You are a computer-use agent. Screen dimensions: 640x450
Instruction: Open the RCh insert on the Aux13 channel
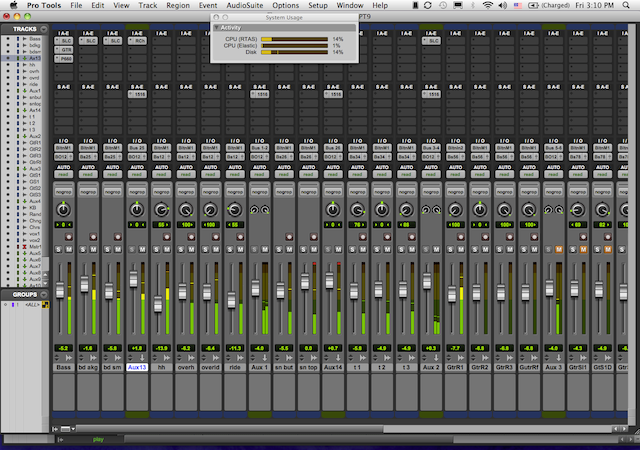click(137, 41)
